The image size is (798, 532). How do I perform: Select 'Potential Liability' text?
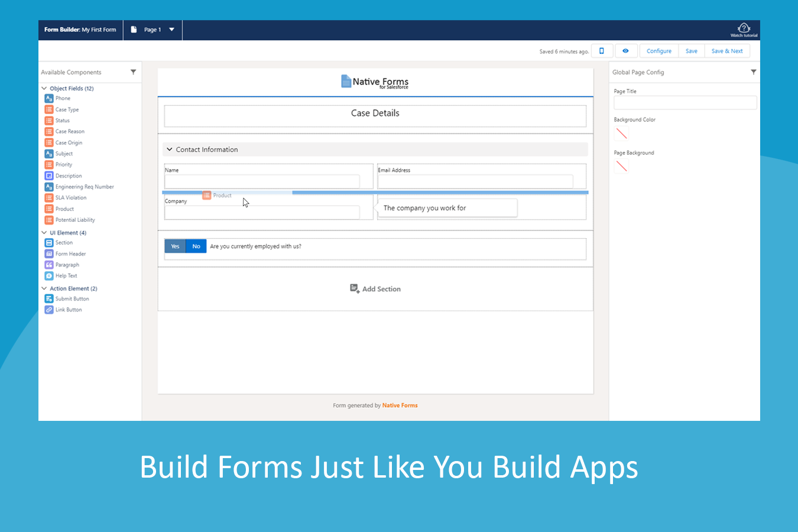pyautogui.click(x=75, y=220)
